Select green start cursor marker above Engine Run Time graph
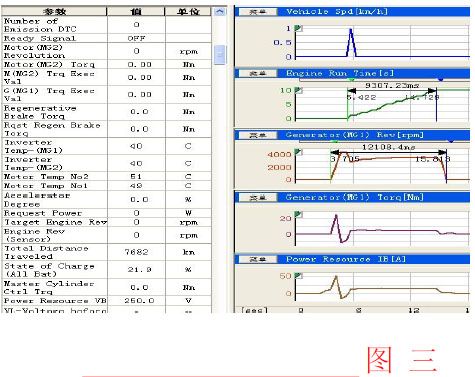Image resolution: width=475 pixels, height=377 pixels. point(351,80)
